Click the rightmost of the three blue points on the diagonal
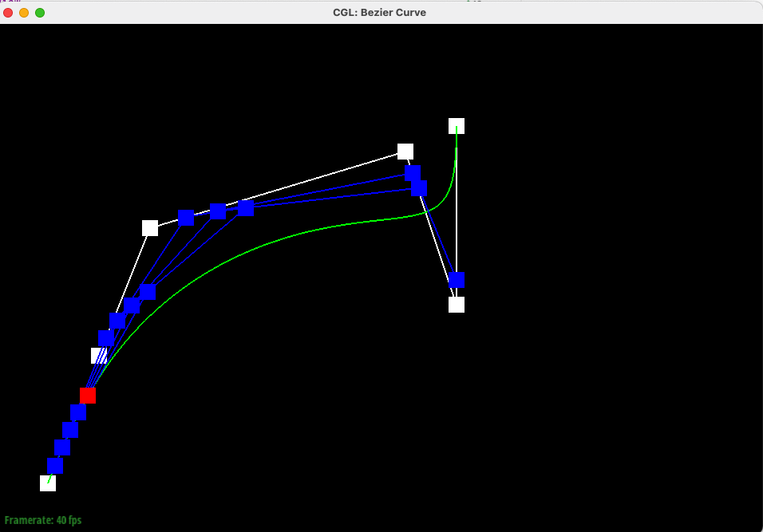Viewport: 763px width, 532px height. coord(246,208)
